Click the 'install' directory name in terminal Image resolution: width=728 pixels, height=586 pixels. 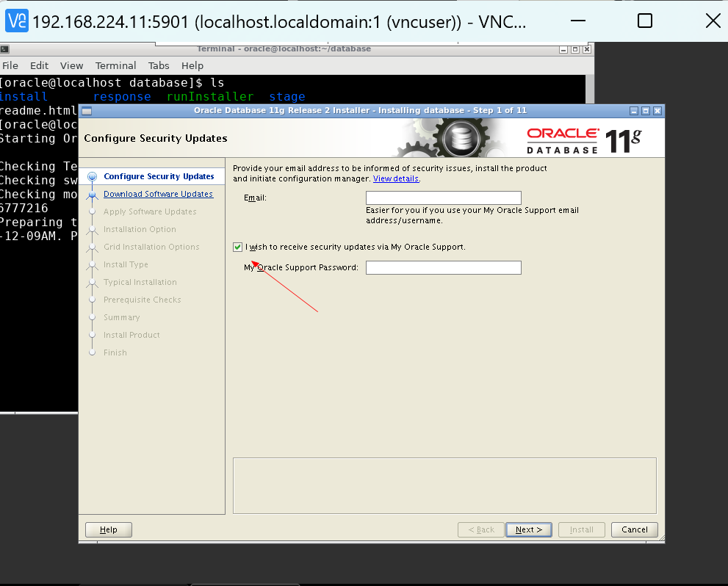[x=24, y=96]
